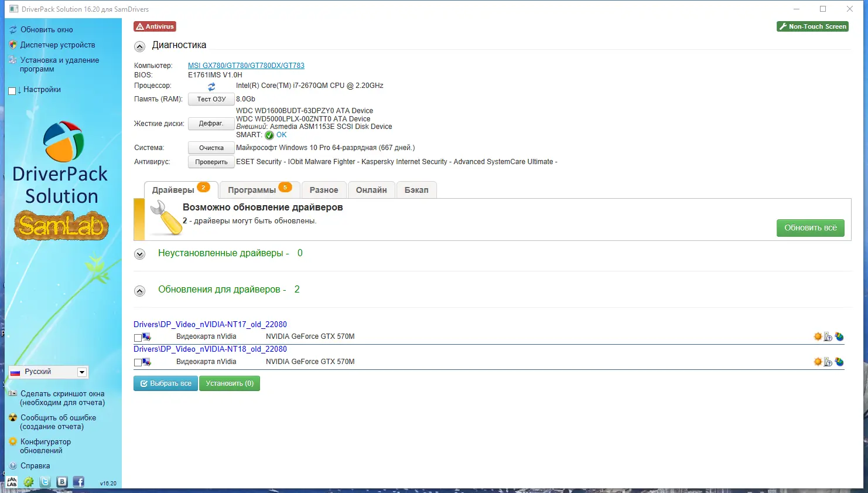The image size is (868, 493).
Task: Click the Выбрать все button
Action: (166, 383)
